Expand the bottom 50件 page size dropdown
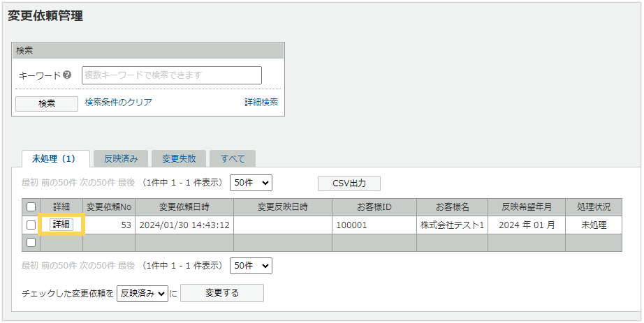 pos(250,266)
